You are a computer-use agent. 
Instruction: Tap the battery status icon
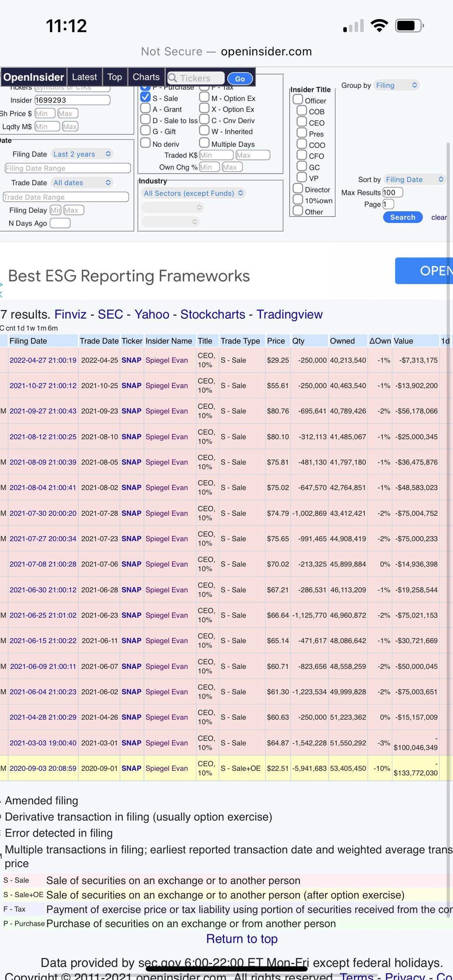[x=409, y=26]
